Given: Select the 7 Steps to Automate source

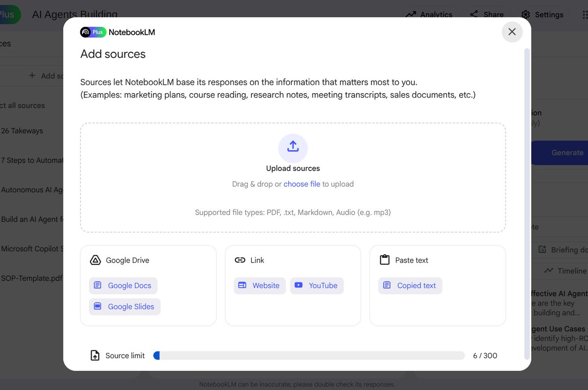Looking at the screenshot, I should point(31,160).
